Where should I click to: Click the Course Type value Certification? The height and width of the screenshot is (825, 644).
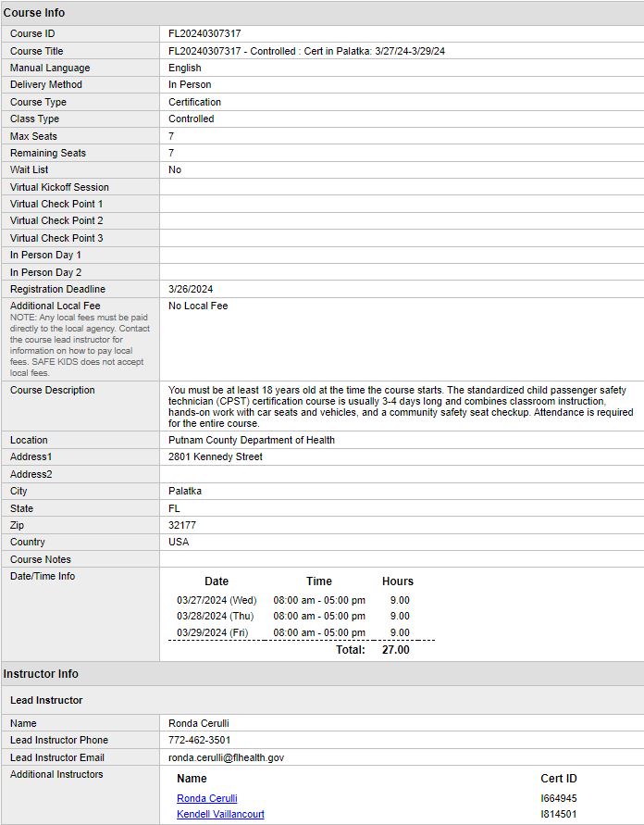194,102
